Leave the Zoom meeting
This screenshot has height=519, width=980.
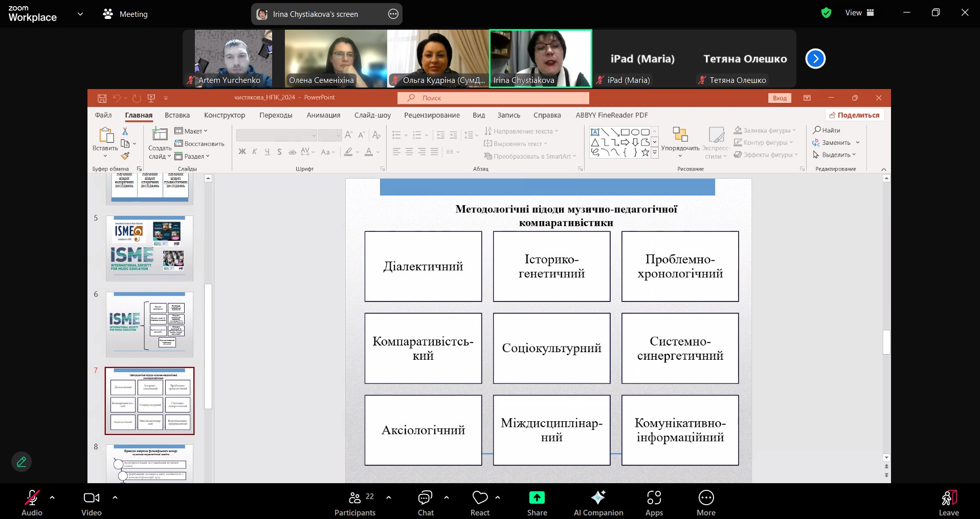tap(949, 503)
